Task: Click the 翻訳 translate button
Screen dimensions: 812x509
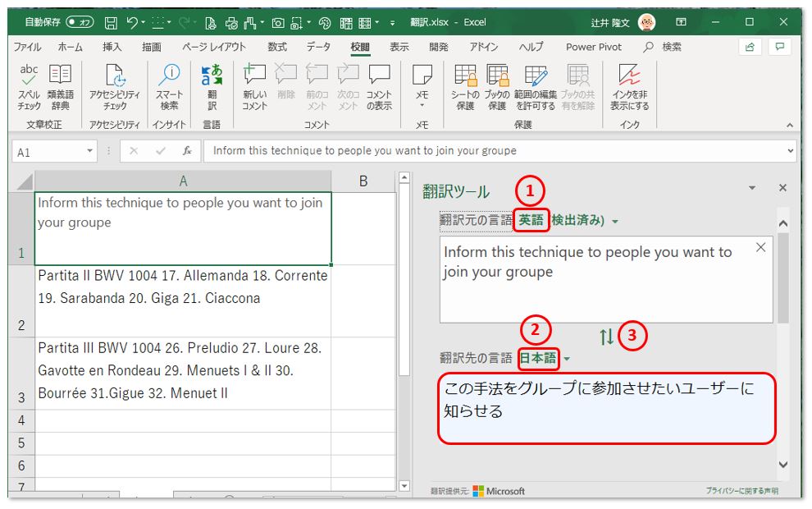Action: click(x=212, y=87)
